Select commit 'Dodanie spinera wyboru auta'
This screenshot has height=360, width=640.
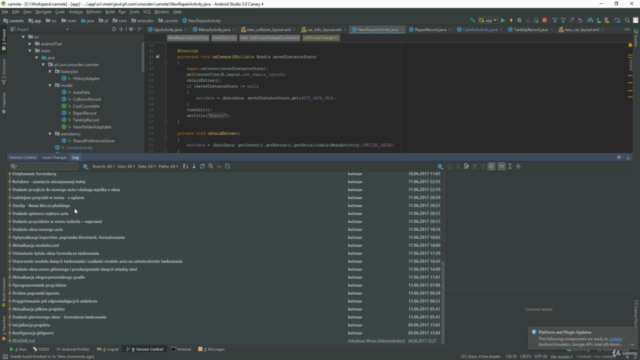[40, 214]
